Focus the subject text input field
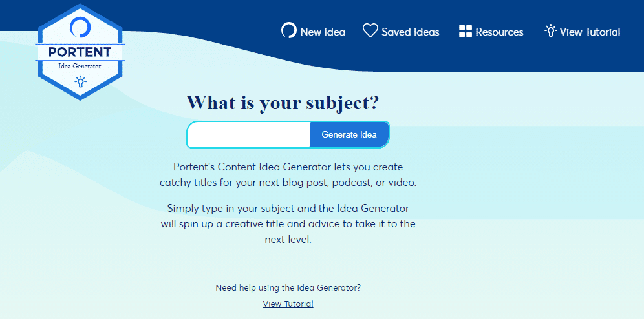This screenshot has height=319, width=644. coord(249,135)
